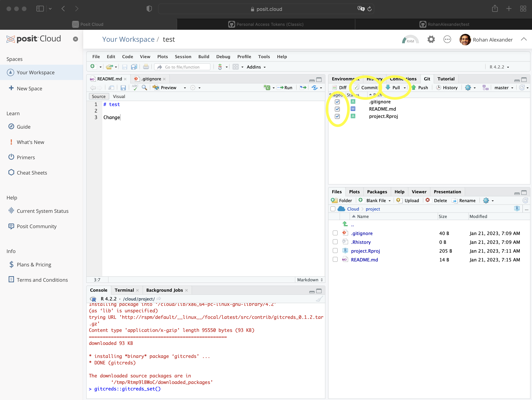Open the Addins dropdown

tap(256, 67)
